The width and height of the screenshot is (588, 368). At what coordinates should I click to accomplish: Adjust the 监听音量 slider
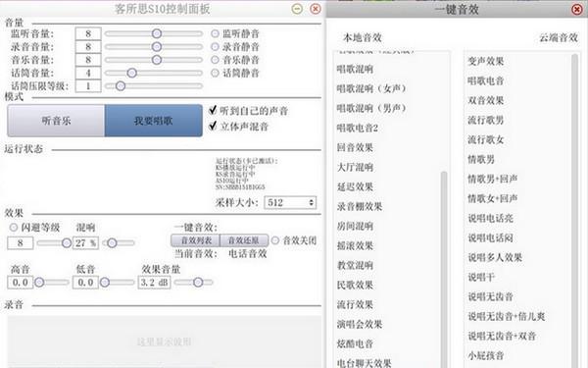point(154,33)
